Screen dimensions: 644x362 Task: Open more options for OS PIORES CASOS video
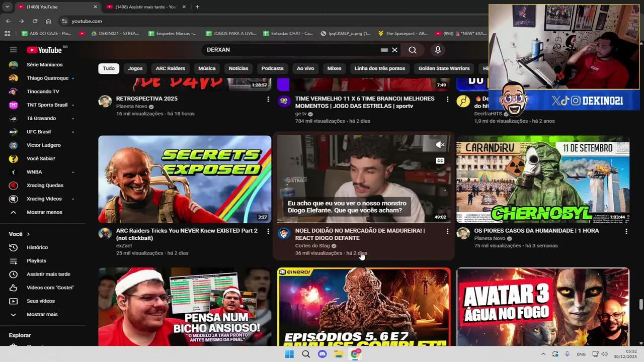click(626, 231)
